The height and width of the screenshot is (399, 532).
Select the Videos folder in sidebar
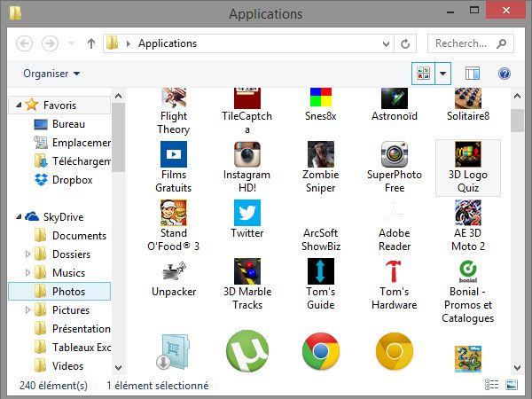coord(59,365)
